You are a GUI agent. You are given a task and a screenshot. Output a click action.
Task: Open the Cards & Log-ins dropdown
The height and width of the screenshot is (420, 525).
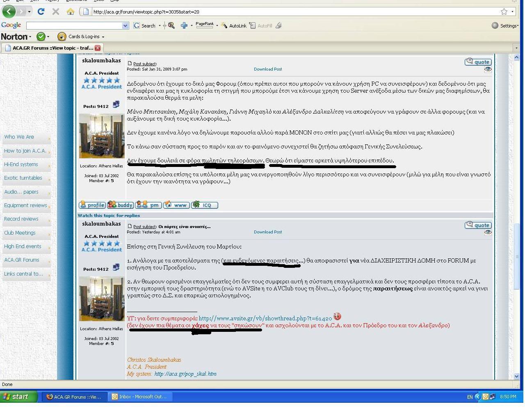pos(81,37)
